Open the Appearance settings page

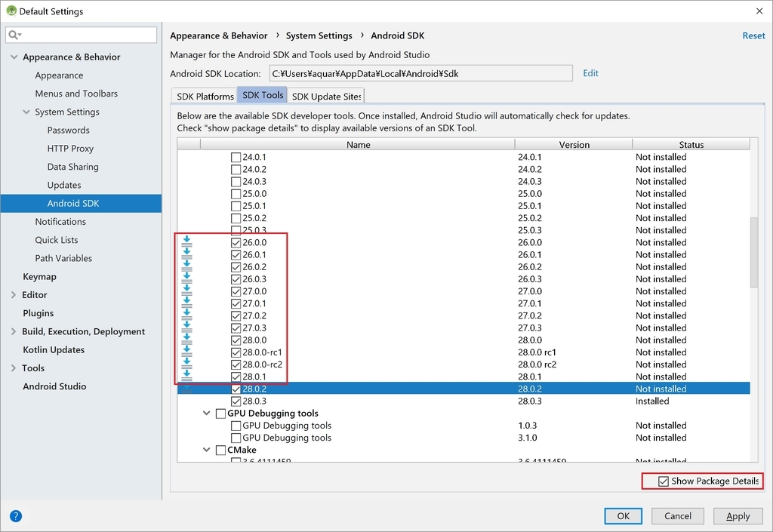click(x=59, y=75)
